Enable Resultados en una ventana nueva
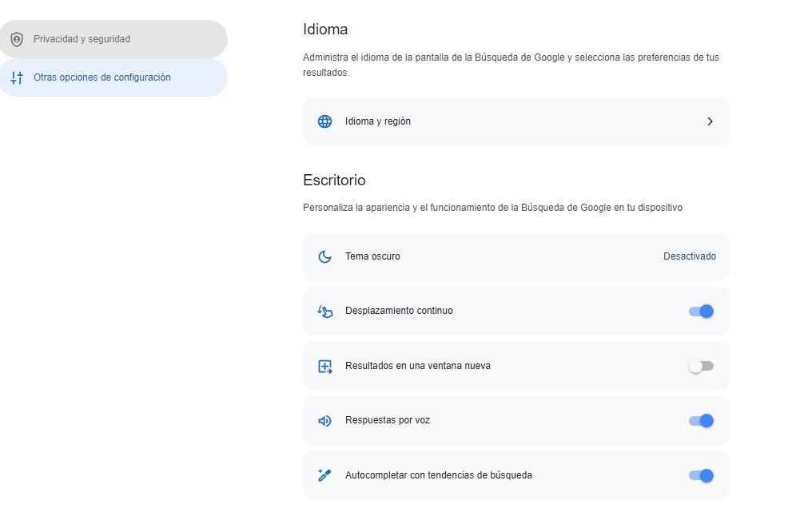The width and height of the screenshot is (812, 524). [x=700, y=365]
